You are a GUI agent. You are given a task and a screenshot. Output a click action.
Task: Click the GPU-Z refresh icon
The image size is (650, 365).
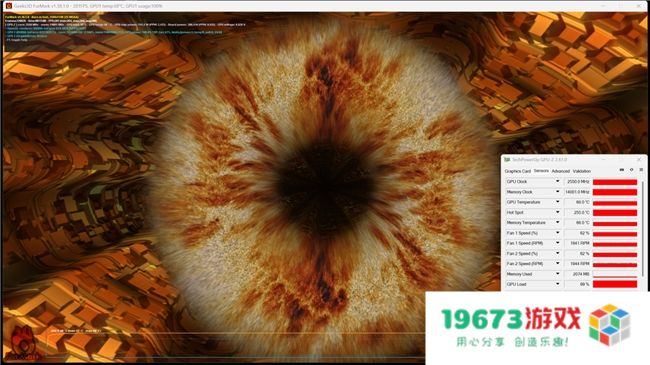[631, 170]
